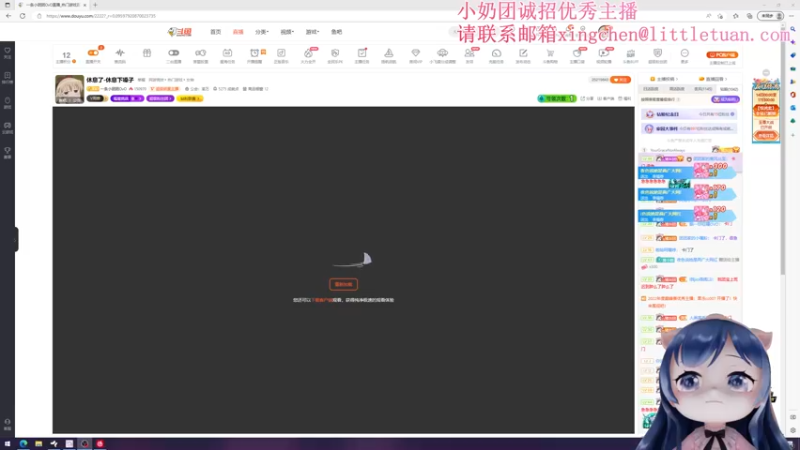Expand the first purple badge under streamer name
Image resolution: width=800 pixels, height=450 pixels.
click(127, 98)
